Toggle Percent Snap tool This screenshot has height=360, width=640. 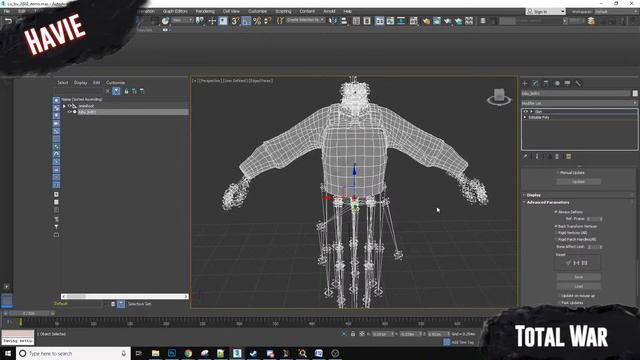tap(257, 20)
